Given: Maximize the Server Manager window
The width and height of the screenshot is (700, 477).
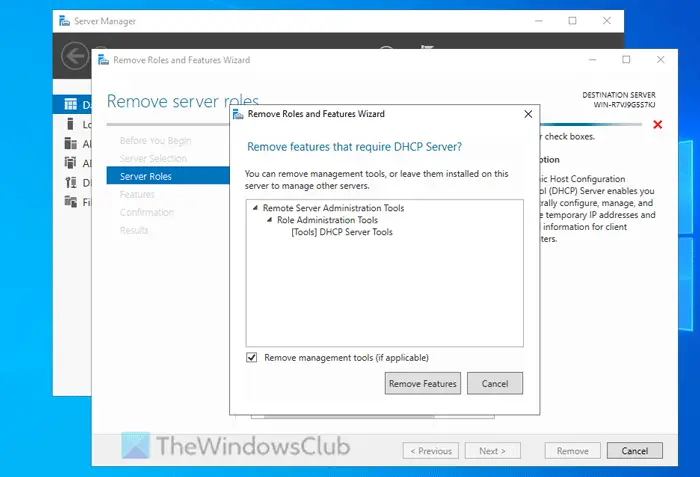Looking at the screenshot, I should (x=572, y=21).
